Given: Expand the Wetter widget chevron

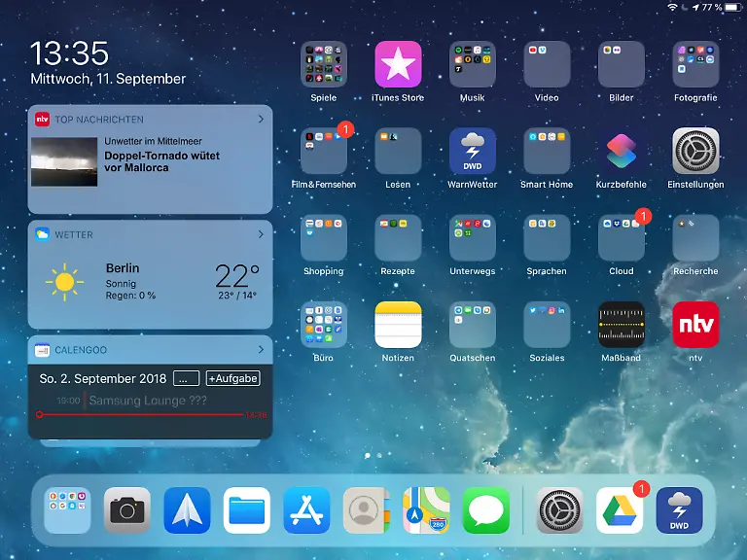Looking at the screenshot, I should pos(261,234).
